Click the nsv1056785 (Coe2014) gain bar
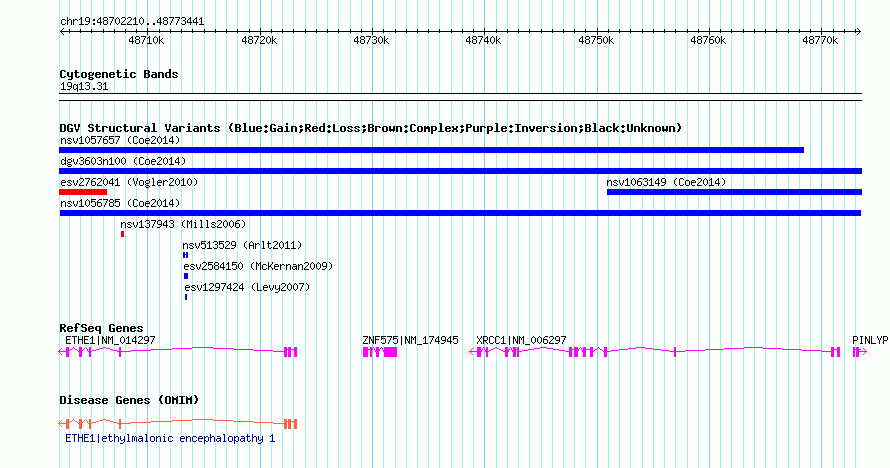Screen dimensions: 890x468 click(460, 213)
